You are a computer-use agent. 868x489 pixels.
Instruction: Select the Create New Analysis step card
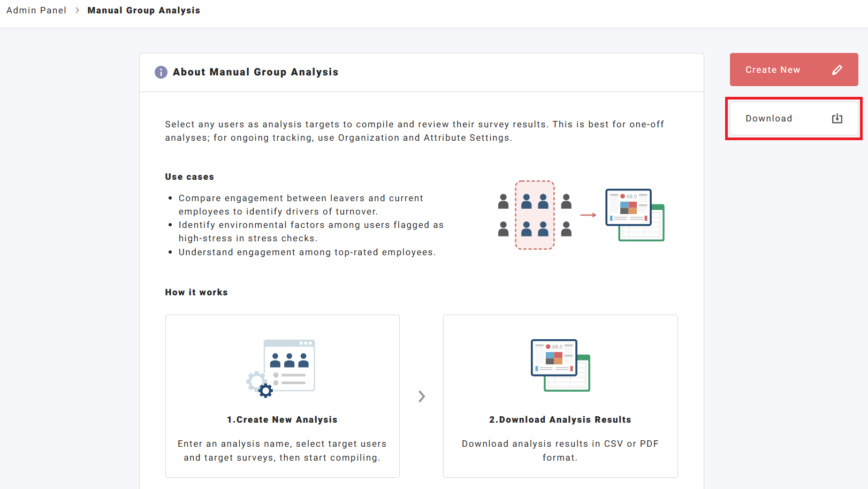coord(283,396)
